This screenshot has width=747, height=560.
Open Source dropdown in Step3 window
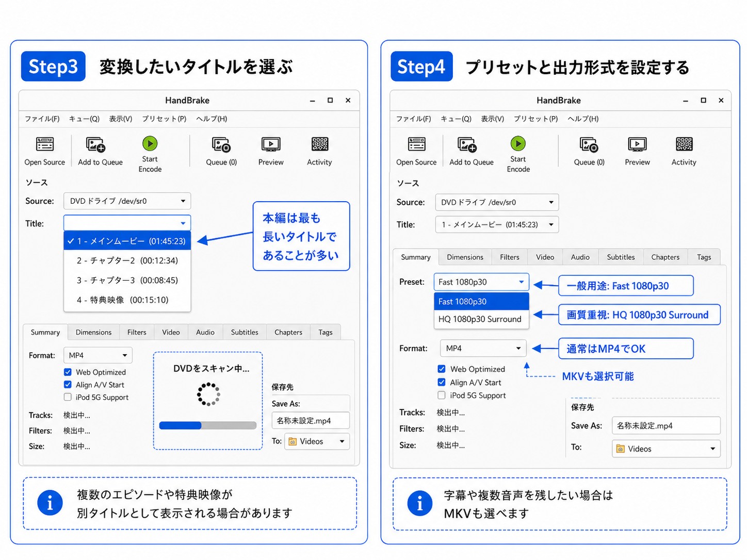pos(127,201)
